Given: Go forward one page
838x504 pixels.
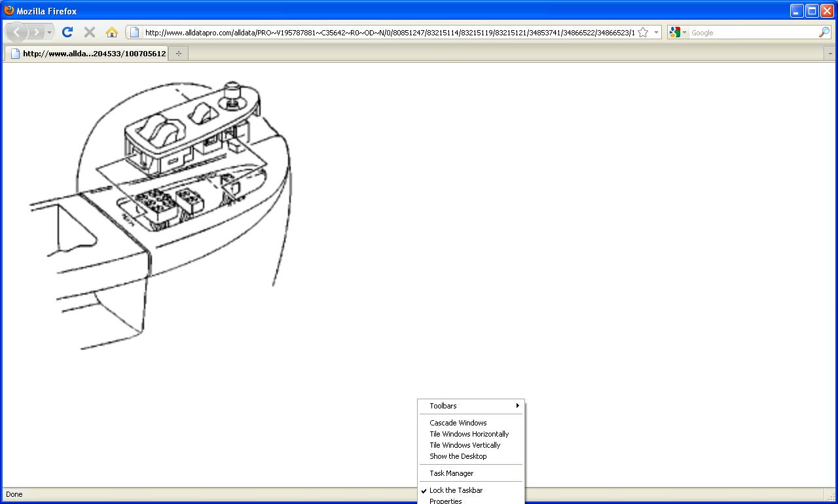Looking at the screenshot, I should 36,32.
